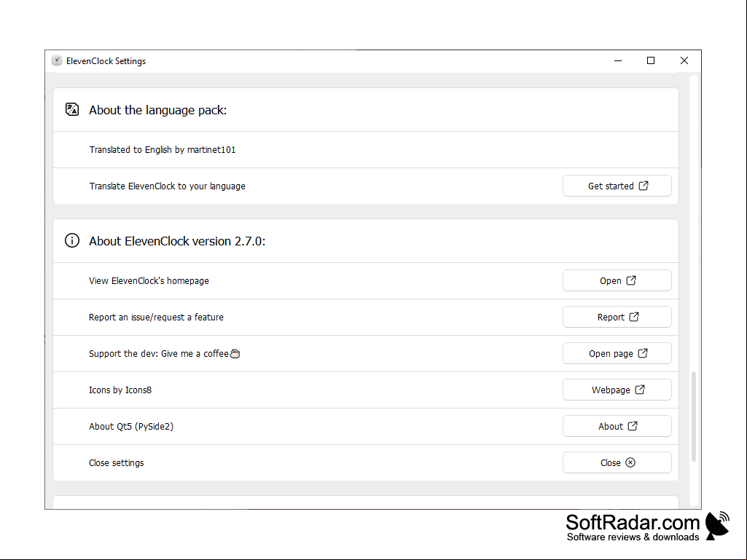Click the About button for Qt5 PySide2
The image size is (747, 560).
(x=617, y=426)
